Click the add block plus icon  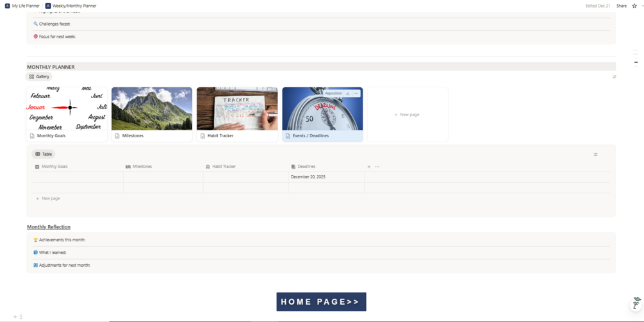(15, 317)
